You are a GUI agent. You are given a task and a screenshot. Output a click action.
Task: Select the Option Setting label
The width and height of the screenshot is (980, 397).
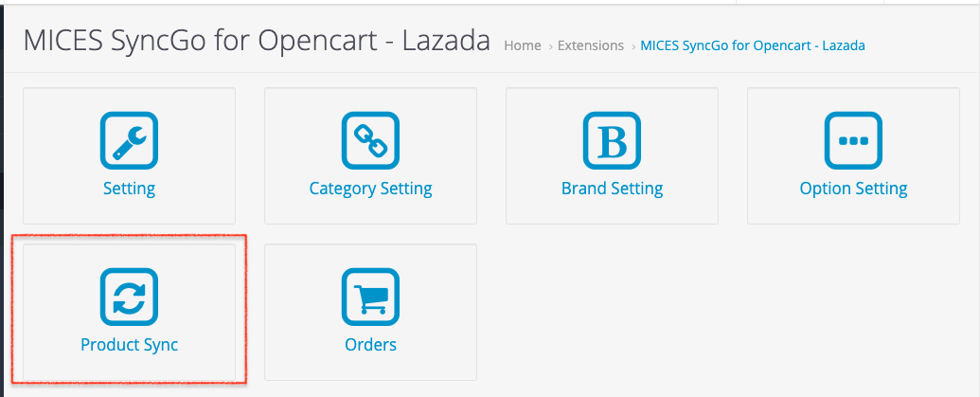[x=853, y=189]
